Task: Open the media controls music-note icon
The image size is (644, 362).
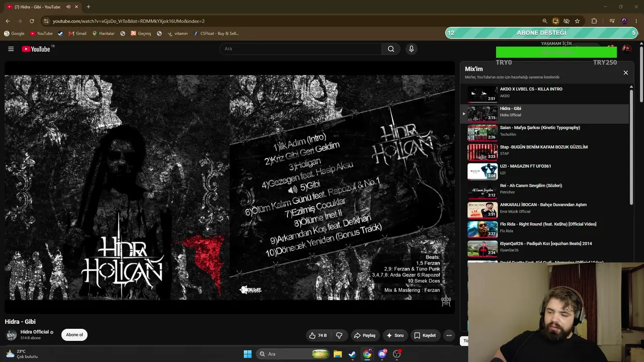Action: [x=612, y=21]
